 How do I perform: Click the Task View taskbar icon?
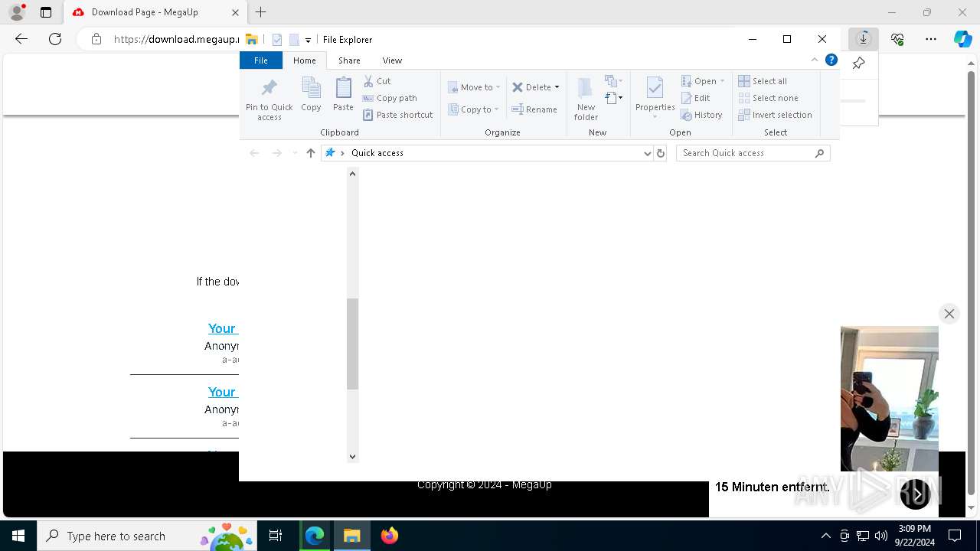[276, 536]
